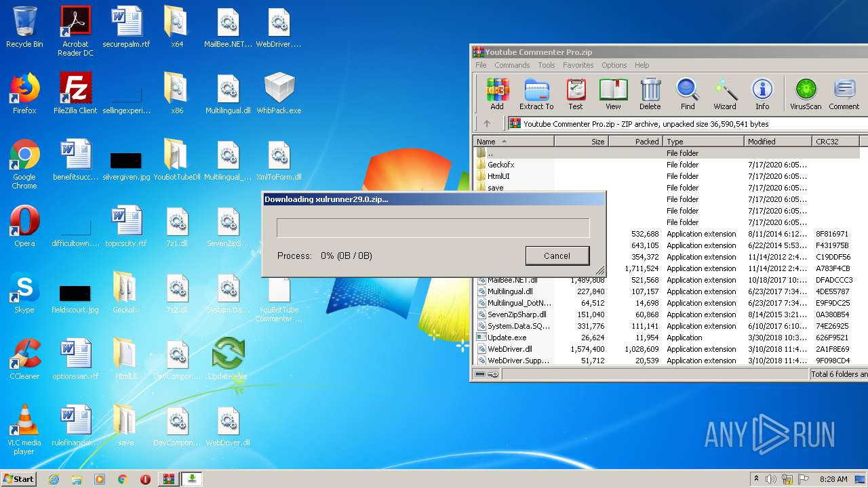Viewport: 868px width, 488px height.
Task: Select the Opera desktop shortcut
Action: point(24,226)
